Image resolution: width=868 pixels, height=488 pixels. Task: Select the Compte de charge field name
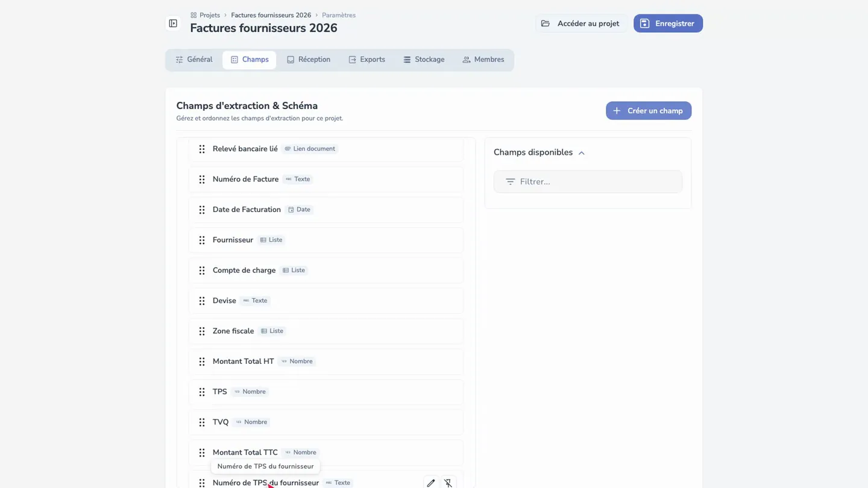pyautogui.click(x=244, y=270)
